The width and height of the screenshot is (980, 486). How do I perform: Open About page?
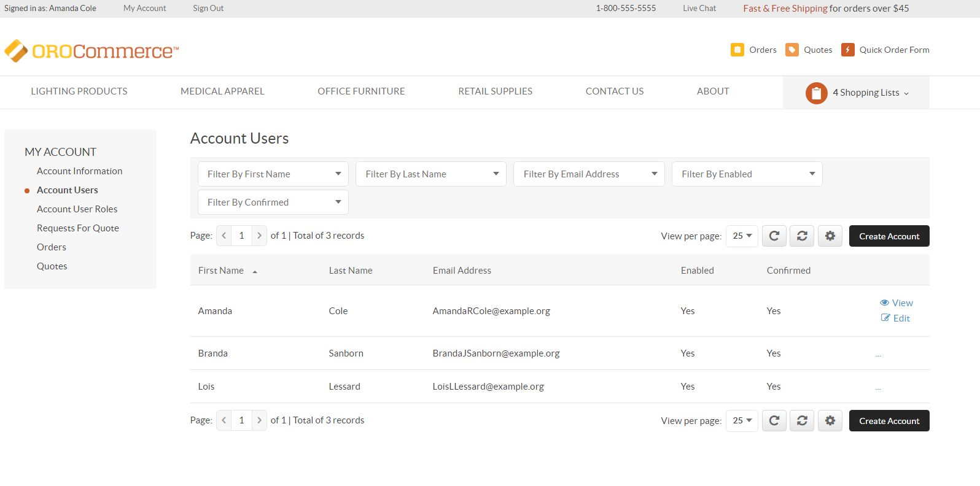click(x=713, y=91)
